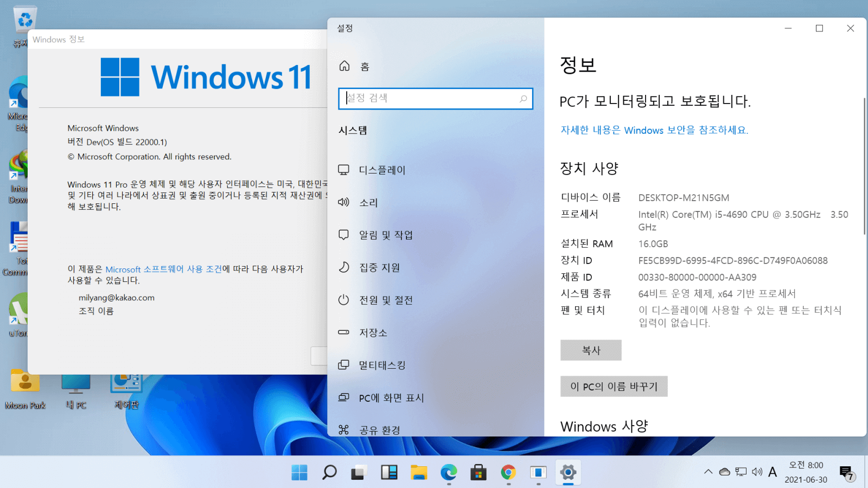Open the notification center icon
The height and width of the screenshot is (488, 868).
[847, 473]
